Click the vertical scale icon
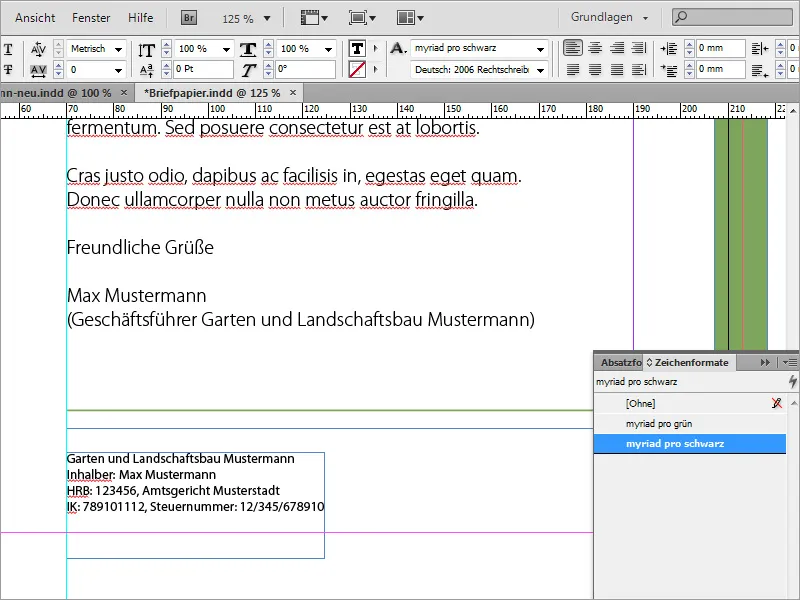This screenshot has height=600, width=800. 146,49
